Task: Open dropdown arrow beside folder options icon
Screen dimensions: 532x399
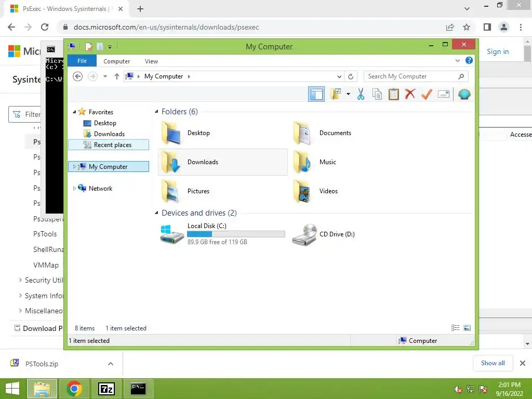Action: click(348, 94)
